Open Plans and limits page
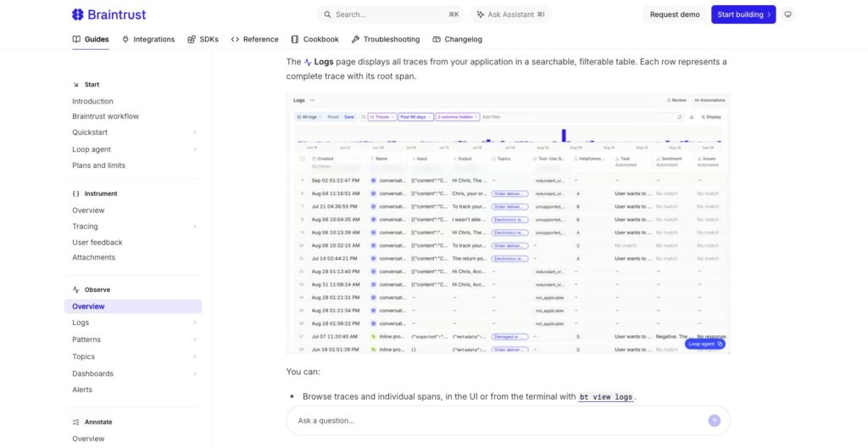The height and width of the screenshot is (448, 868). 98,165
